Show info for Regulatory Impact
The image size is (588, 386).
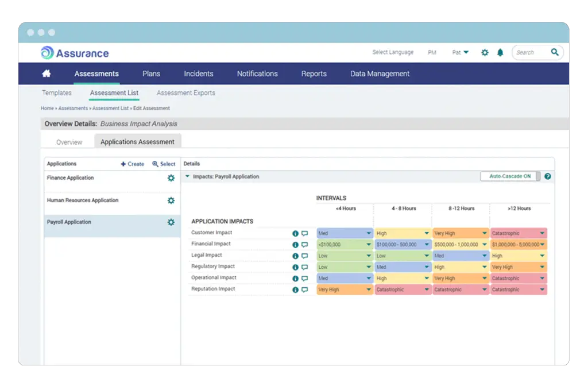(296, 268)
